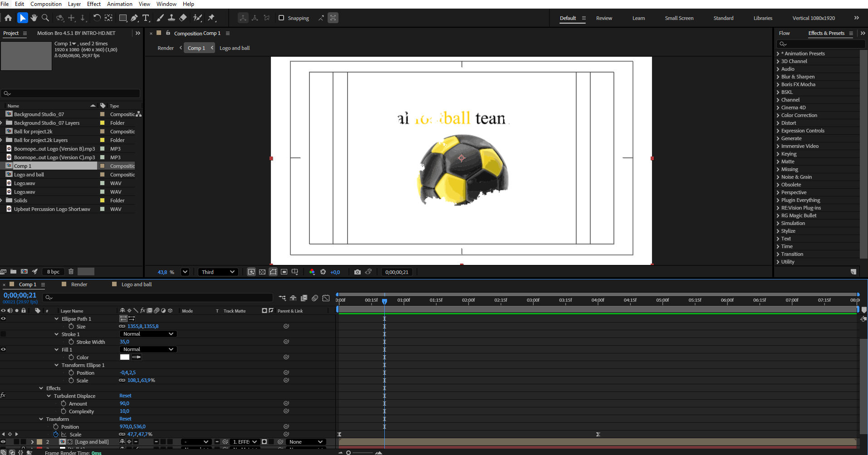Collapse the Turbulent Displace effect
This screenshot has height=455, width=868.
click(49, 396)
